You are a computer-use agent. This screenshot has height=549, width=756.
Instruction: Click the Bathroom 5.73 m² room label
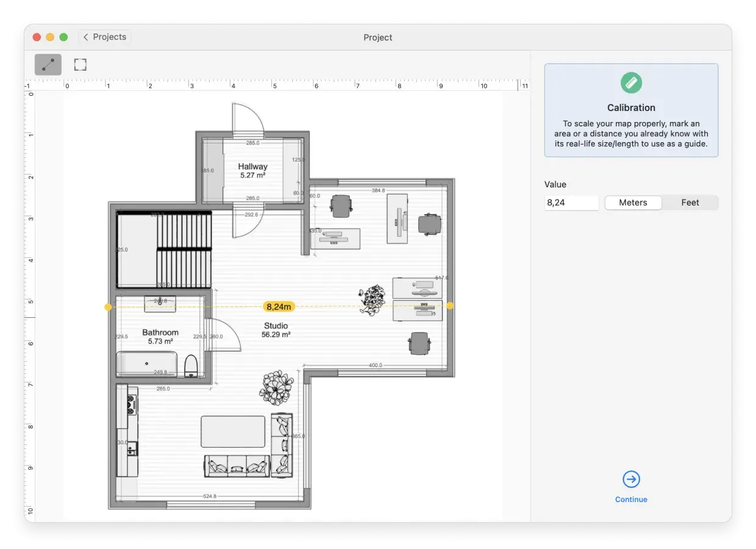point(160,337)
